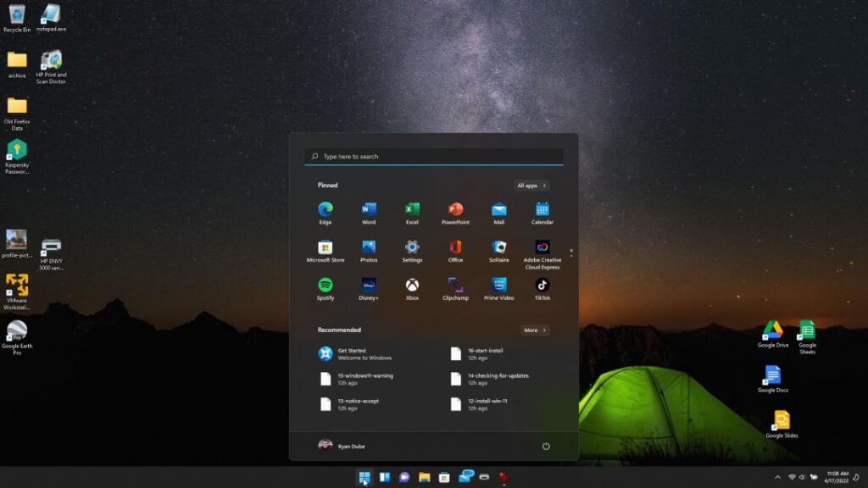
Task: Open the Mail taskbar icon with badge
Action: [465, 476]
